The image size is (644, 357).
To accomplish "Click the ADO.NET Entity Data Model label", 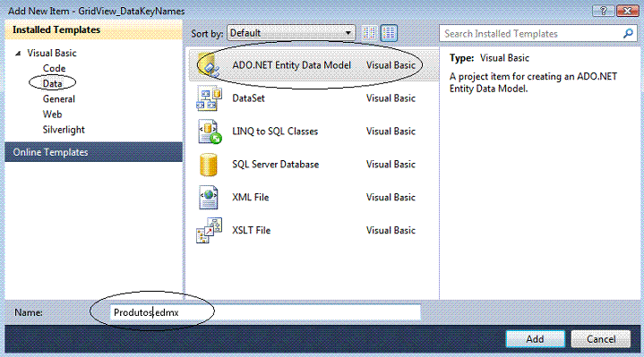I will [292, 65].
